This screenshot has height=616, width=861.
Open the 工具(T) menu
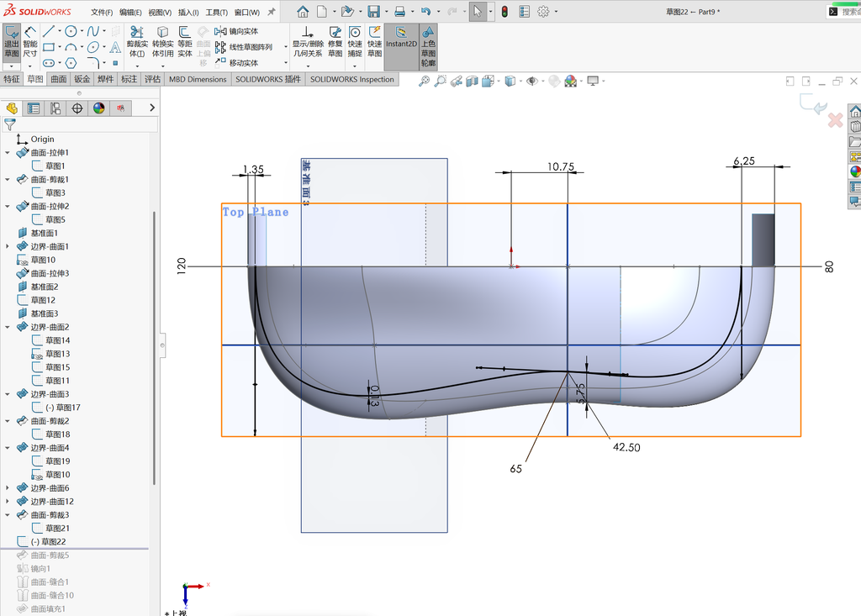pos(216,12)
